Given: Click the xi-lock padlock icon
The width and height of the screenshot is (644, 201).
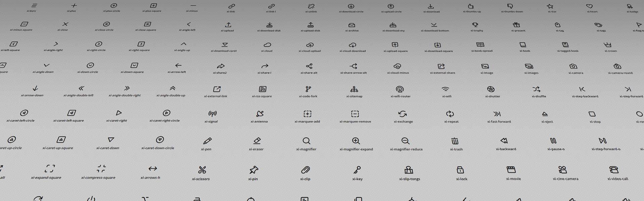Looking at the screenshot, I should [460, 170].
